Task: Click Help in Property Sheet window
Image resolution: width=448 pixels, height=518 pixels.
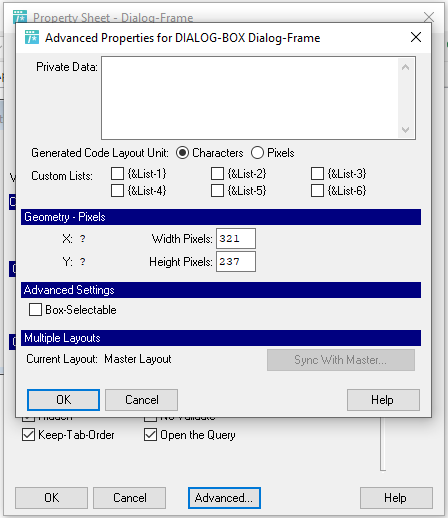Action: coord(396,498)
